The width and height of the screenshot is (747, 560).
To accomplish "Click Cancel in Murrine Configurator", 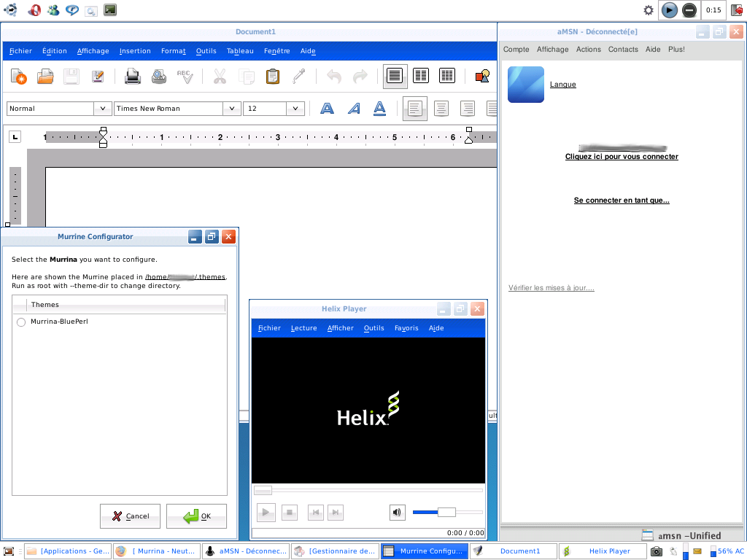I will (x=130, y=516).
